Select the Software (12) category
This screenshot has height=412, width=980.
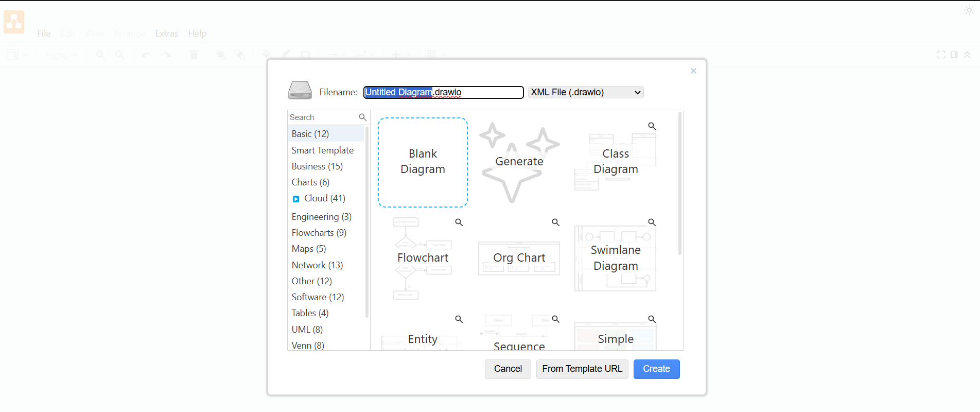pyautogui.click(x=326, y=297)
